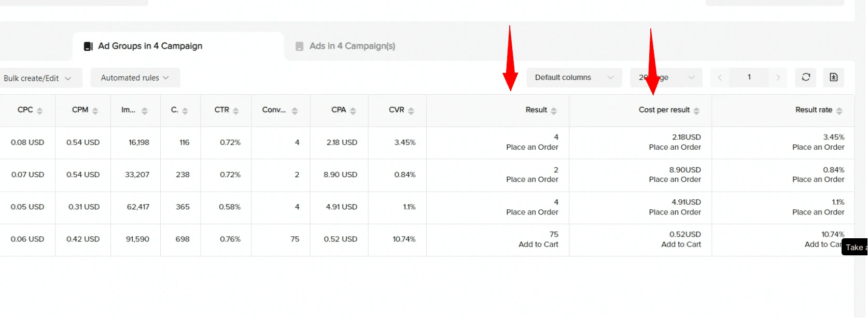Go to the next page arrow
The height and width of the screenshot is (318, 868).
(778, 77)
